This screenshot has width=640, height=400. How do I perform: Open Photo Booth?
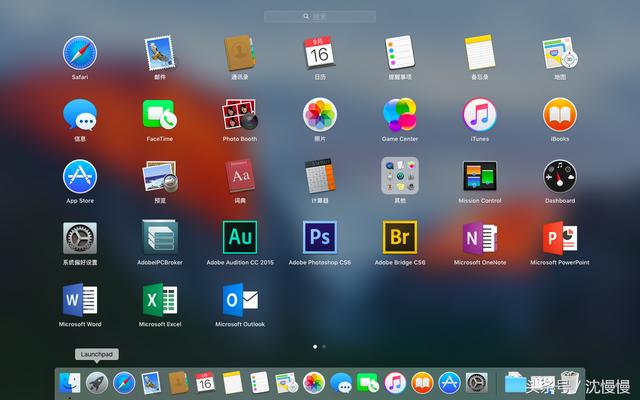tap(240, 115)
